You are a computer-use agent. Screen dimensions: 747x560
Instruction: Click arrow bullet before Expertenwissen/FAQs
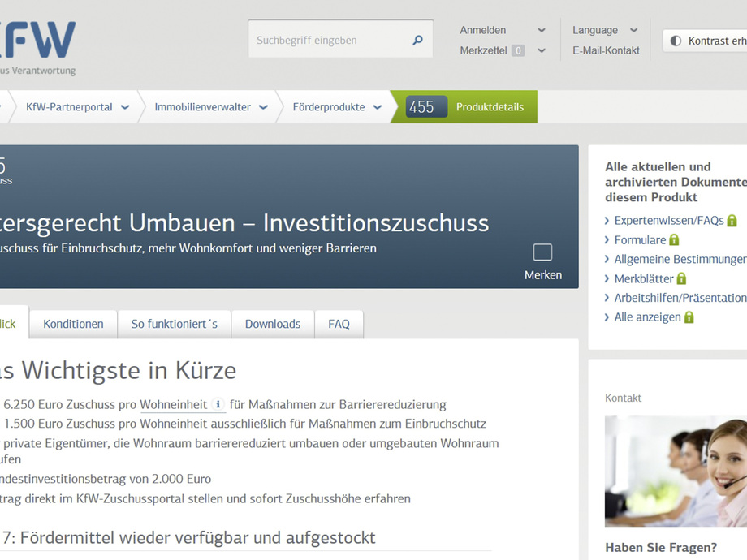pyautogui.click(x=607, y=221)
